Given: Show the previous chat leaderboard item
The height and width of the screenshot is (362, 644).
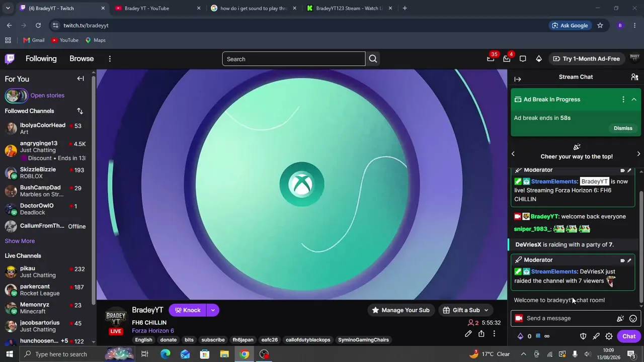Looking at the screenshot, I should point(513,154).
